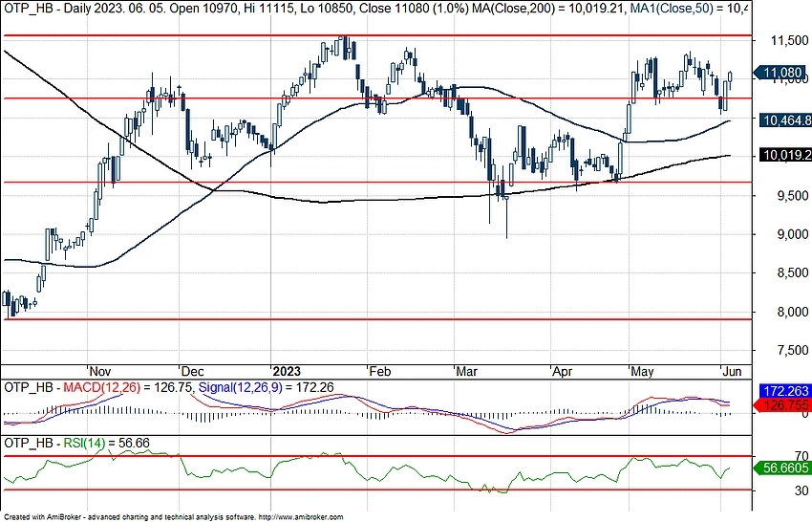Click the 11,500 price axis label
The width and height of the screenshot is (812, 522).
point(789,40)
